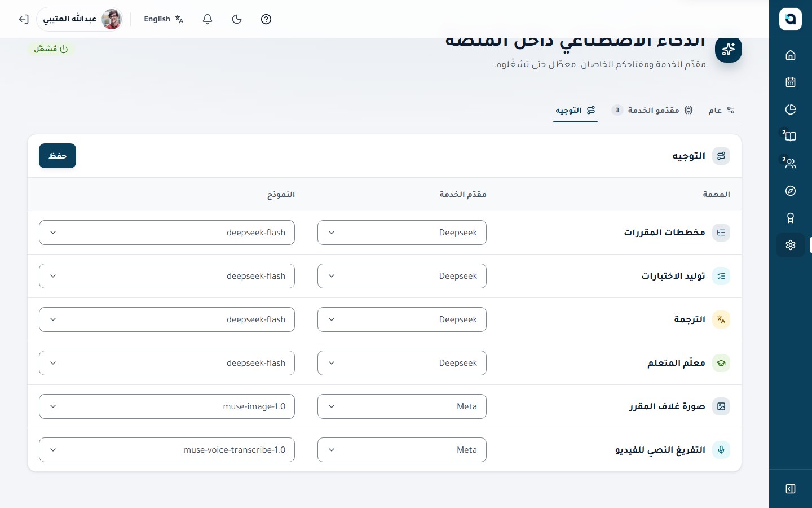Click the التفريغ النصي microphone icon
The width and height of the screenshot is (812, 508).
pyautogui.click(x=721, y=450)
